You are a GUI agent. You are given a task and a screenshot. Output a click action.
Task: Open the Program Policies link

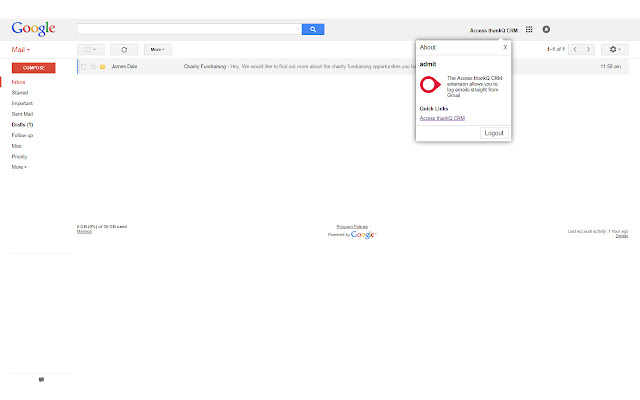(x=352, y=227)
